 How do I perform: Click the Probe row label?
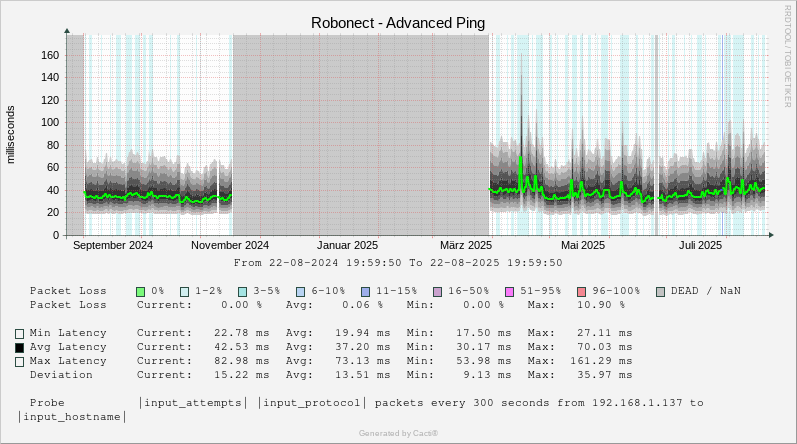[47, 403]
